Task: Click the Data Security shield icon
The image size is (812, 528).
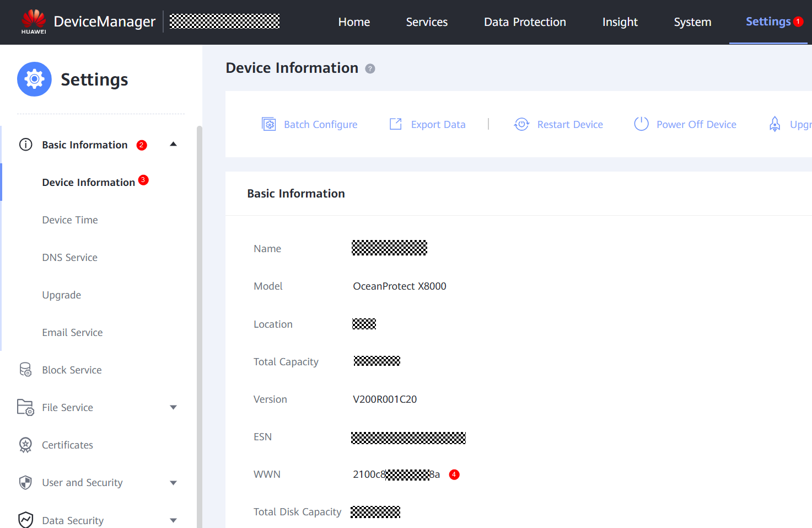Action: (x=25, y=520)
